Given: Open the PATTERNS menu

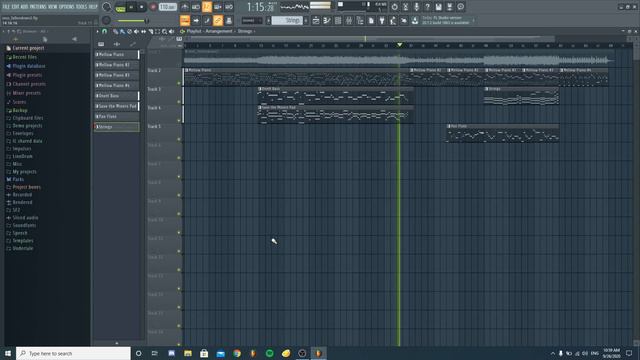Looking at the screenshot, I should pyautogui.click(x=38, y=7).
